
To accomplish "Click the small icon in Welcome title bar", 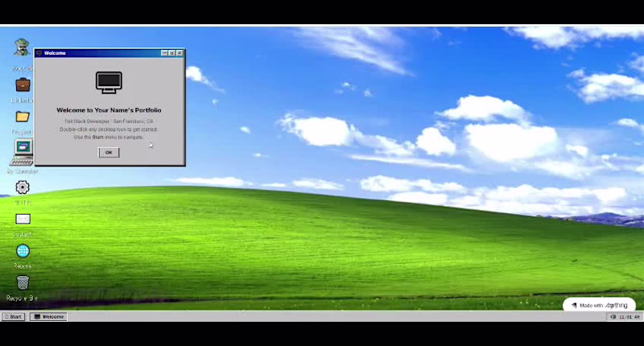I will pos(39,53).
